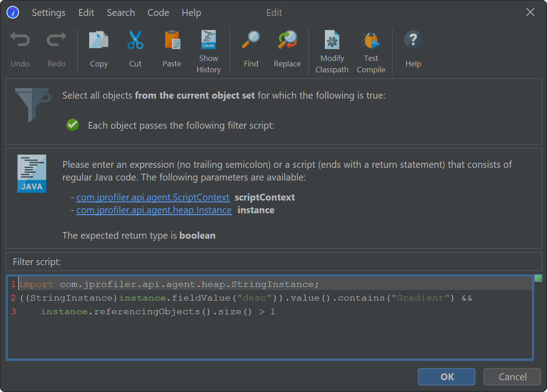Click the green check mark next to filter script
Screen dimensions: 547x392
coord(73,125)
